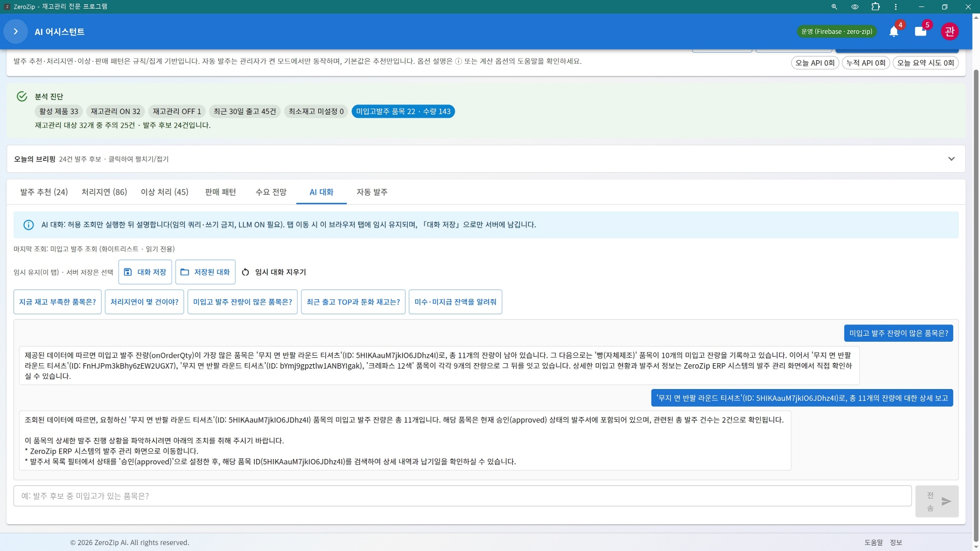The width and height of the screenshot is (980, 551).
Task: Open the red 관 profile avatar
Action: coord(950,32)
